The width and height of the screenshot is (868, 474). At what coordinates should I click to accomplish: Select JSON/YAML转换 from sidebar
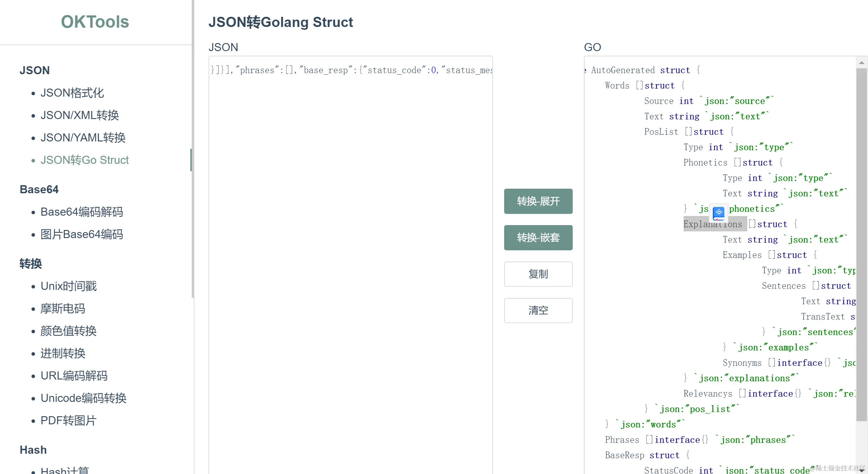83,138
